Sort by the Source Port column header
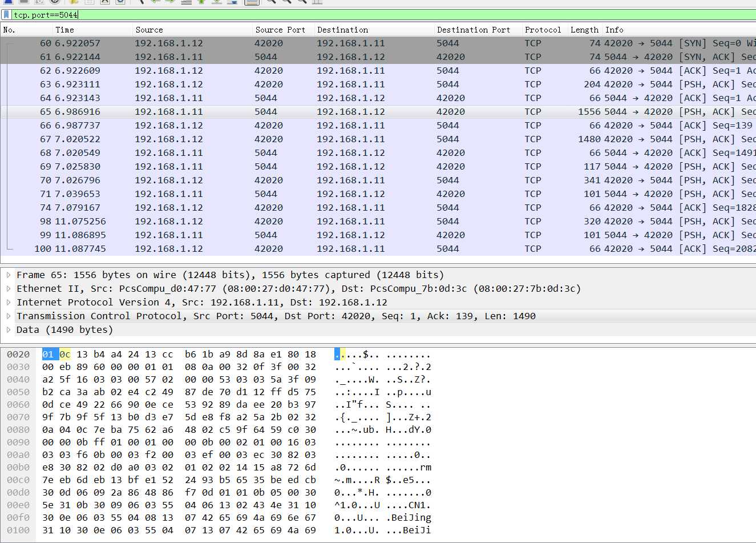 point(283,30)
